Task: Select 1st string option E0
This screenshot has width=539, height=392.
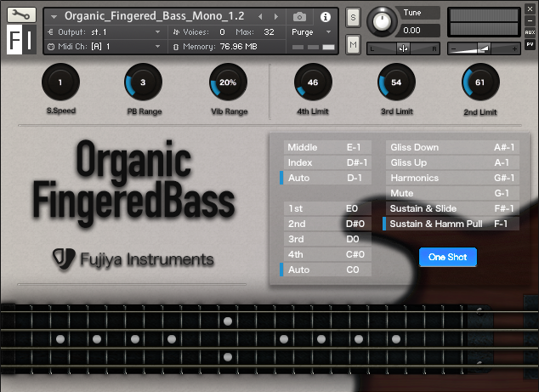Action: coord(327,208)
